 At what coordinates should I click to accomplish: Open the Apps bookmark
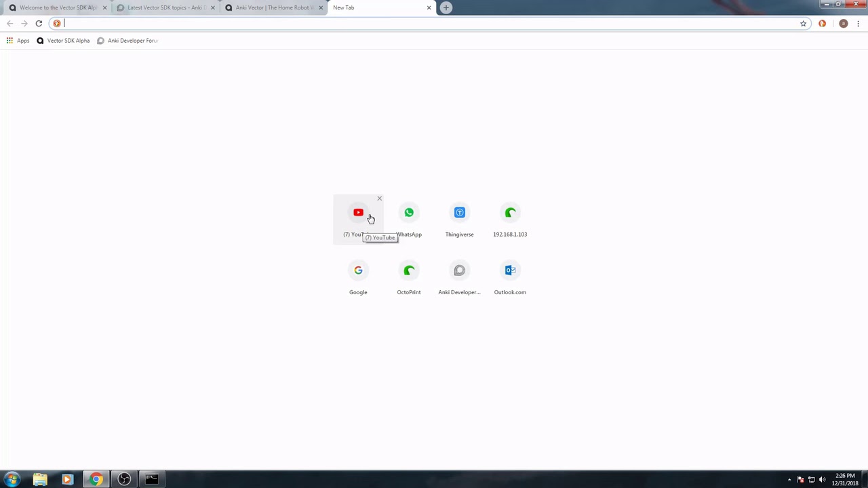[x=18, y=41]
